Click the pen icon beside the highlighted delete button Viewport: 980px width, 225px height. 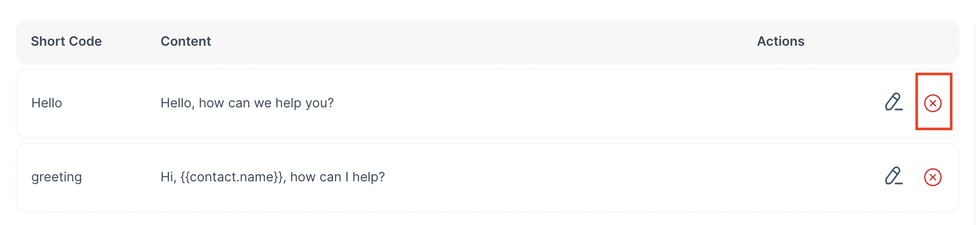pos(894,102)
